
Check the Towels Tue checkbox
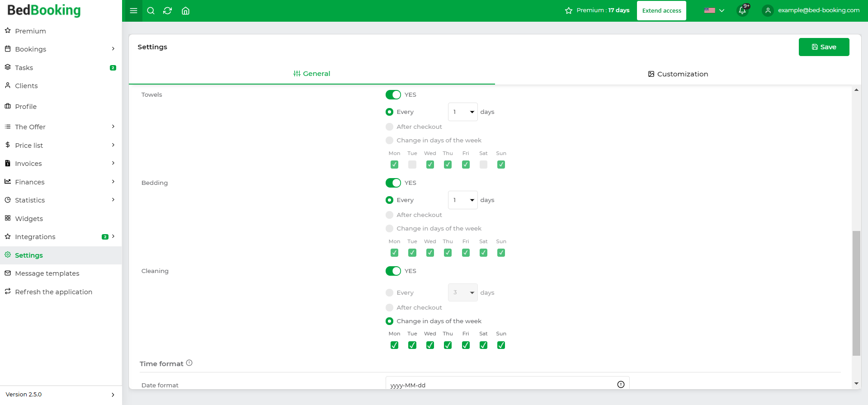tap(412, 165)
